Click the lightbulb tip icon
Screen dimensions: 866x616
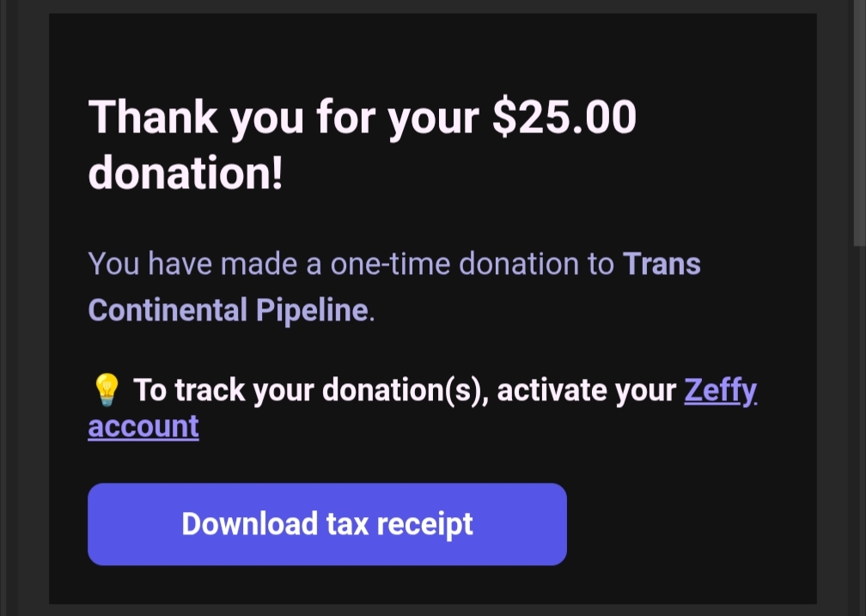click(105, 392)
